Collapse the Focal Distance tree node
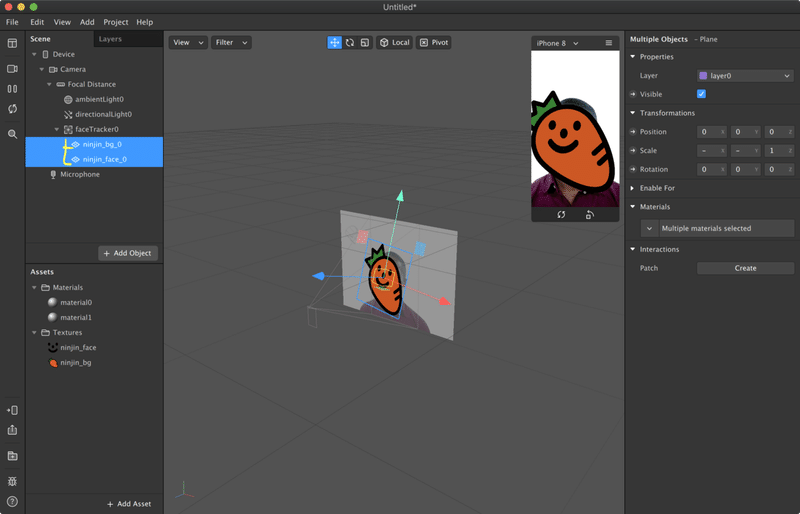The image size is (800, 514). coord(49,84)
